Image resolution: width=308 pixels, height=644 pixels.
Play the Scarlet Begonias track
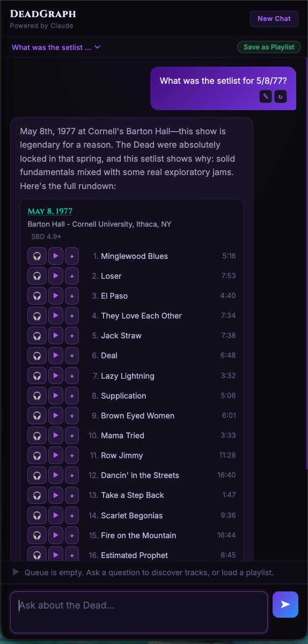pos(56,516)
